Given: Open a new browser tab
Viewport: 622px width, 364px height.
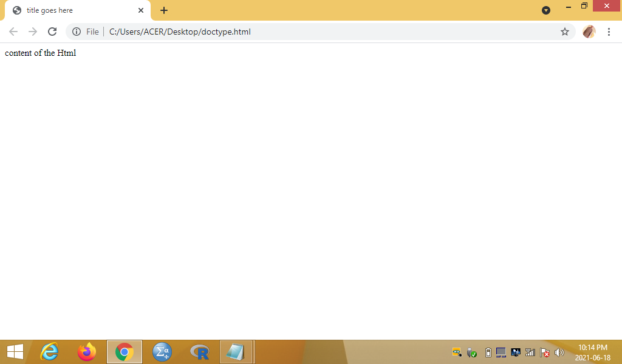Looking at the screenshot, I should (x=163, y=10).
